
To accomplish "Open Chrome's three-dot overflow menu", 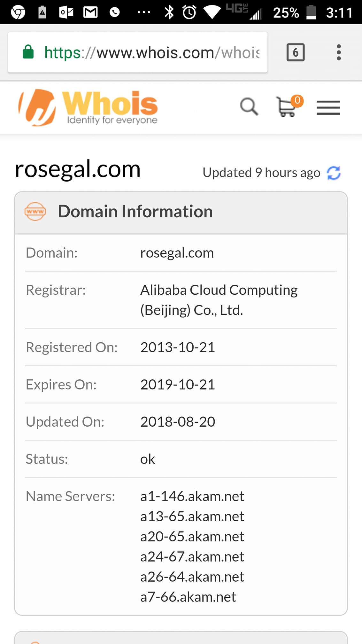I will [339, 52].
